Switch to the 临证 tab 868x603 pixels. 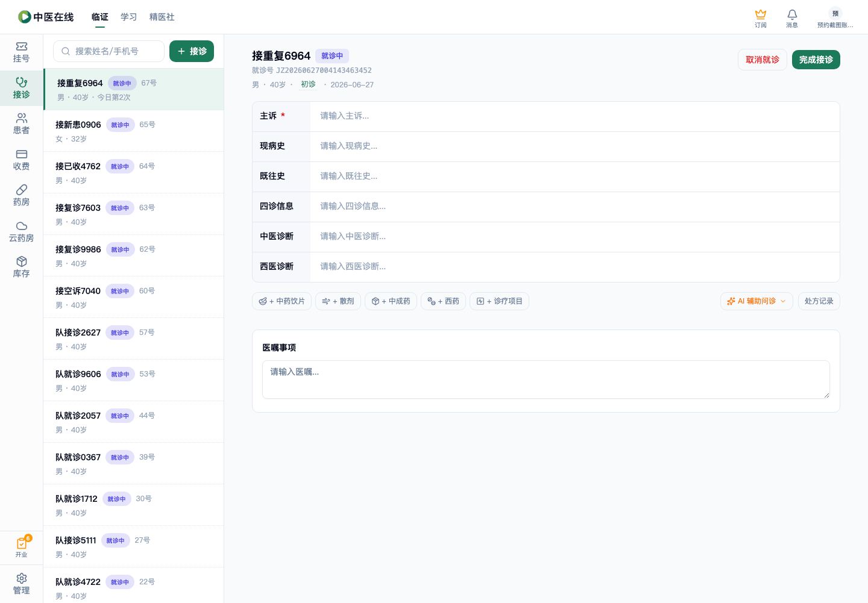click(100, 17)
